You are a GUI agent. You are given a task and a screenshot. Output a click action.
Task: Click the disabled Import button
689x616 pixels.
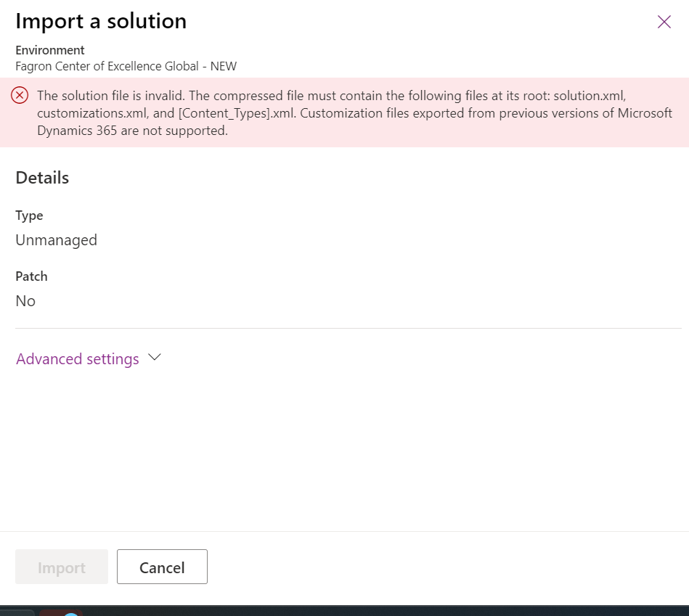coord(62,567)
